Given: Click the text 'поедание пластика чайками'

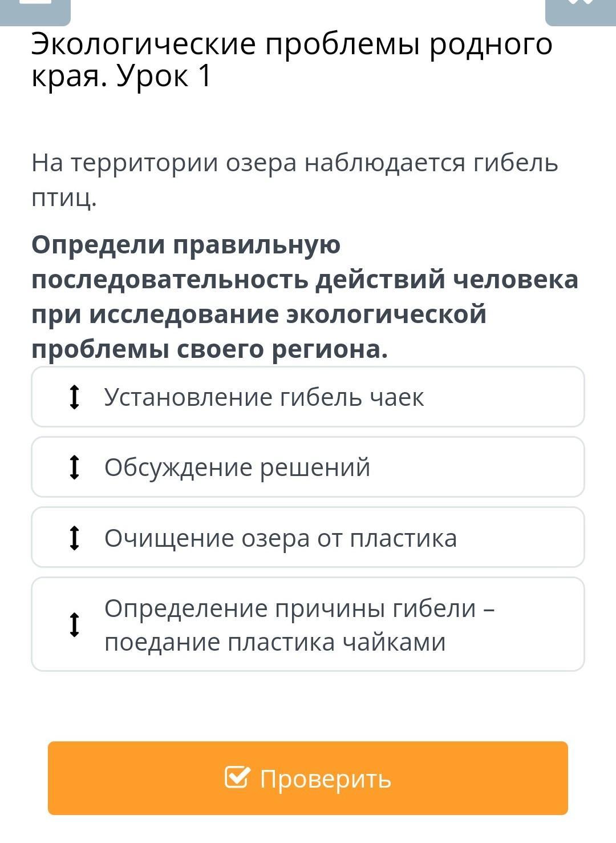Looking at the screenshot, I should 275,642.
